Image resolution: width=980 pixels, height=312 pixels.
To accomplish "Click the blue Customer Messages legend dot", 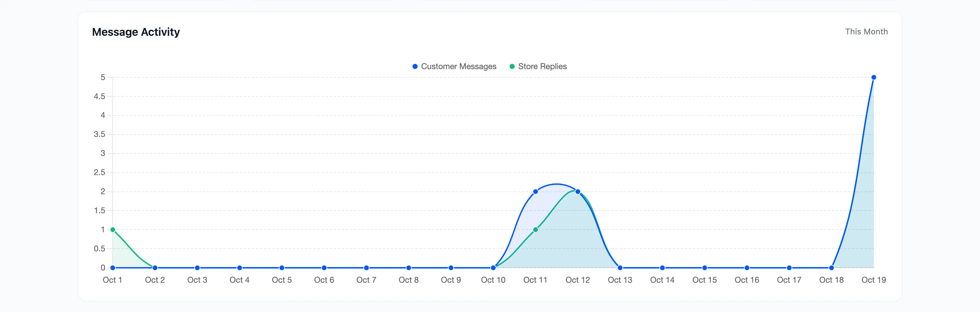I will [415, 66].
